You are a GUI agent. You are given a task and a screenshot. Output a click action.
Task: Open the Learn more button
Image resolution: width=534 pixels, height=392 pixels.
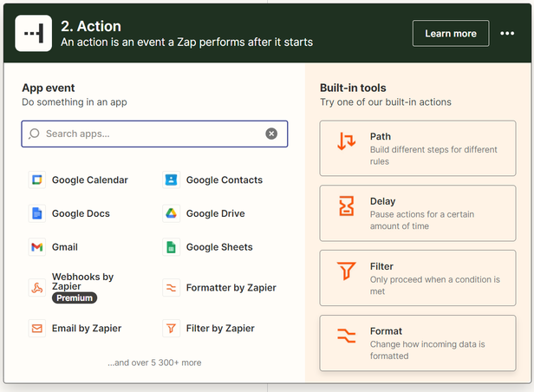pyautogui.click(x=450, y=34)
